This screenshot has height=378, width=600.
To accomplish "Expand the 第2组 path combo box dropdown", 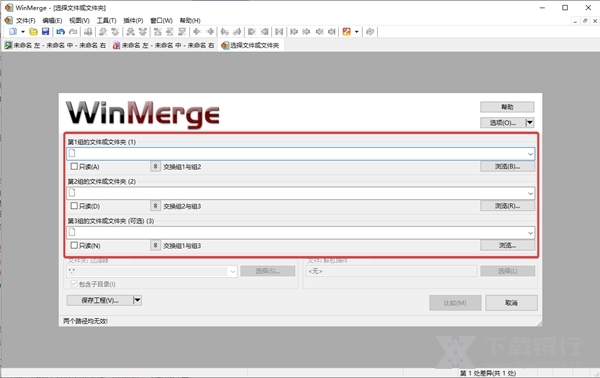I will [530, 193].
